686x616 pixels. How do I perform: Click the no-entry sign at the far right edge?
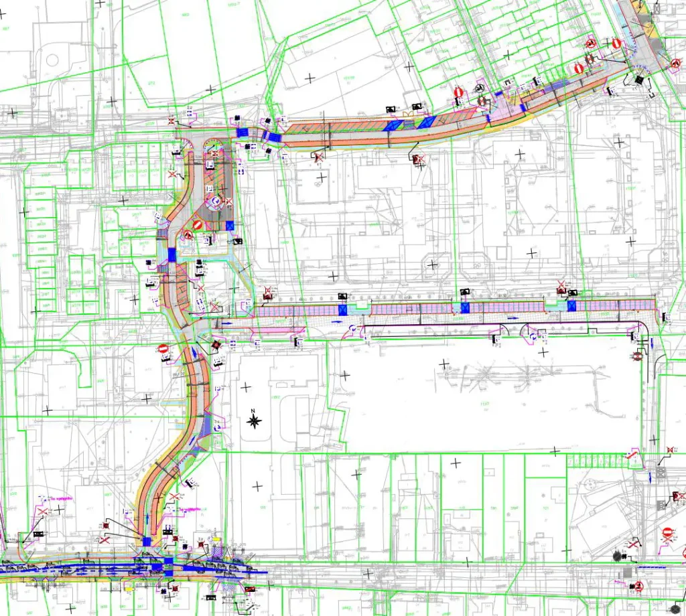[667, 532]
